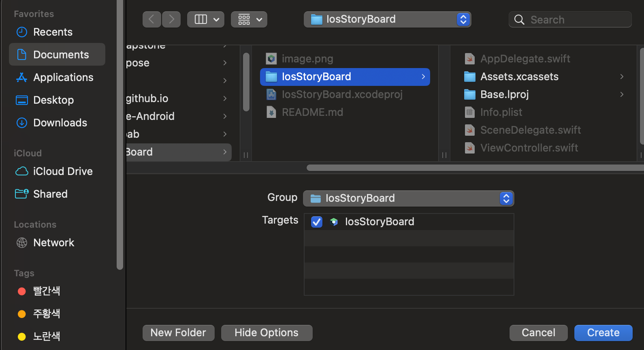Select the github.io folder row
This screenshot has height=350, width=644.
pos(179,98)
